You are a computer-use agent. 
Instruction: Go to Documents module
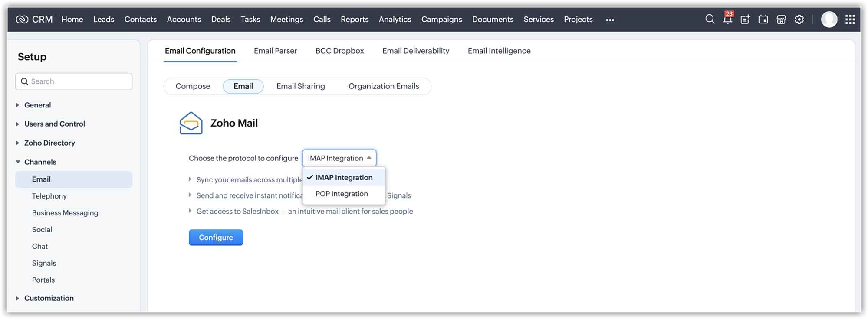pos(493,20)
